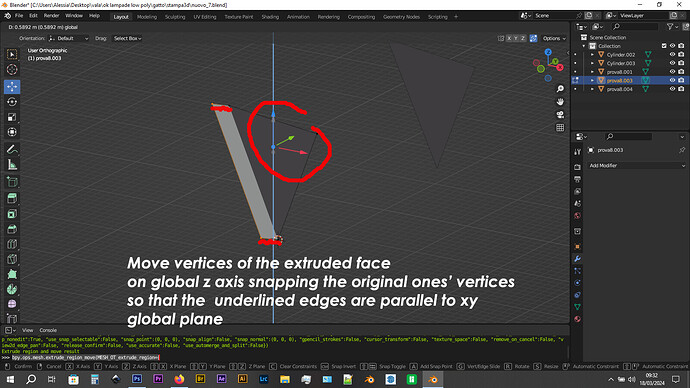The width and height of the screenshot is (690, 388).
Task: Click the viewport pan hand icon
Action: pyautogui.click(x=560, y=102)
